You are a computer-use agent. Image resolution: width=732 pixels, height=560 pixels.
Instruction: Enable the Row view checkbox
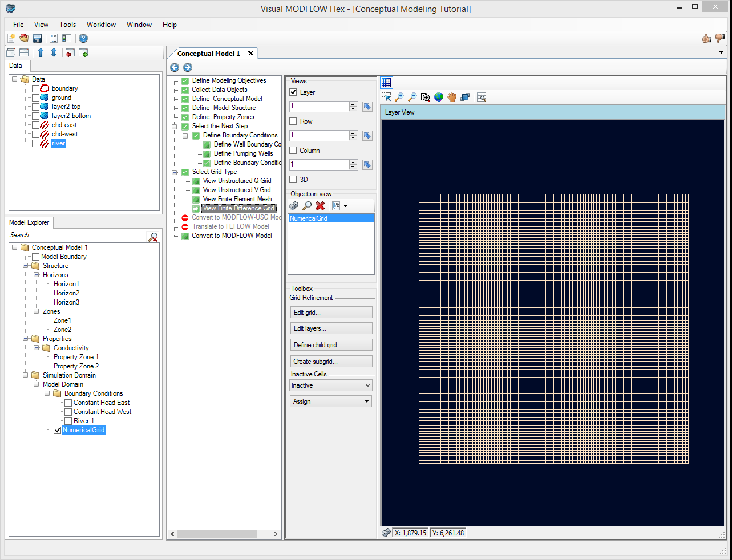(293, 121)
